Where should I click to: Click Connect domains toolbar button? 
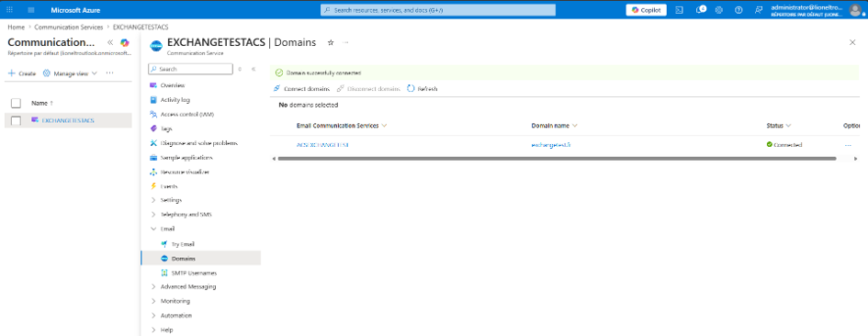click(301, 88)
